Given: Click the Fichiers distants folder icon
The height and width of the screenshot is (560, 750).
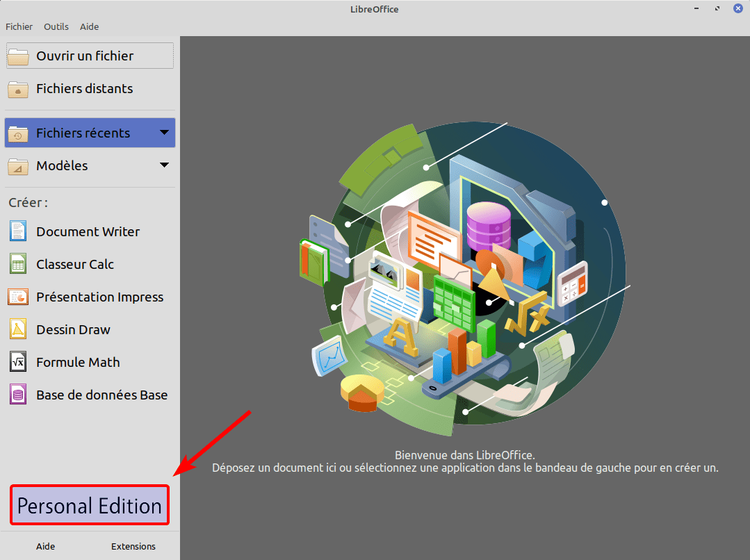Looking at the screenshot, I should click(x=18, y=89).
